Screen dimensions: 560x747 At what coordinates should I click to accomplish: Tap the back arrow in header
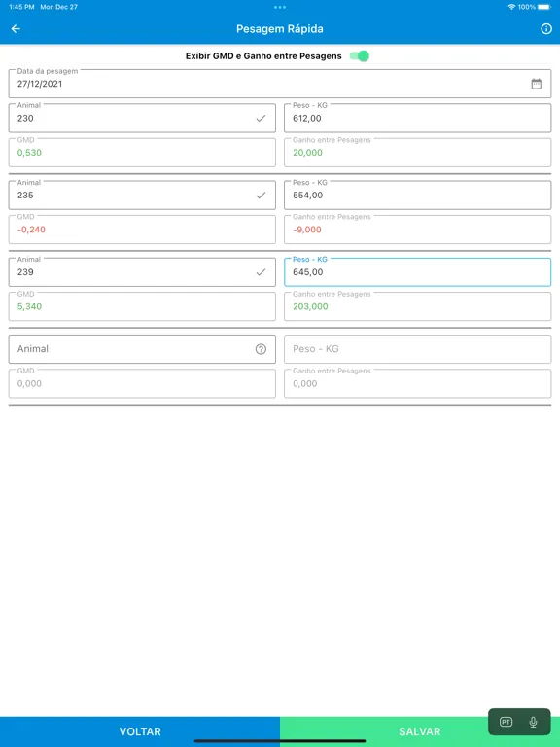click(x=16, y=29)
